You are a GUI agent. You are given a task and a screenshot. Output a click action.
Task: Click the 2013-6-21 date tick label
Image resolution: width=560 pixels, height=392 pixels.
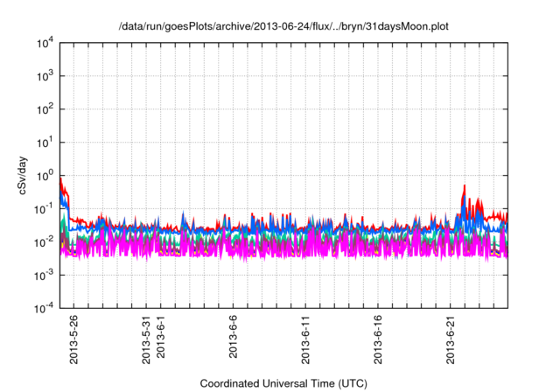click(x=451, y=339)
